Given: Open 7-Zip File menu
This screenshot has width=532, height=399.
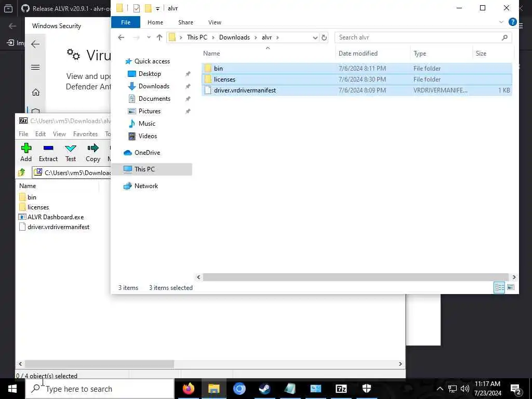Looking at the screenshot, I should pos(23,134).
